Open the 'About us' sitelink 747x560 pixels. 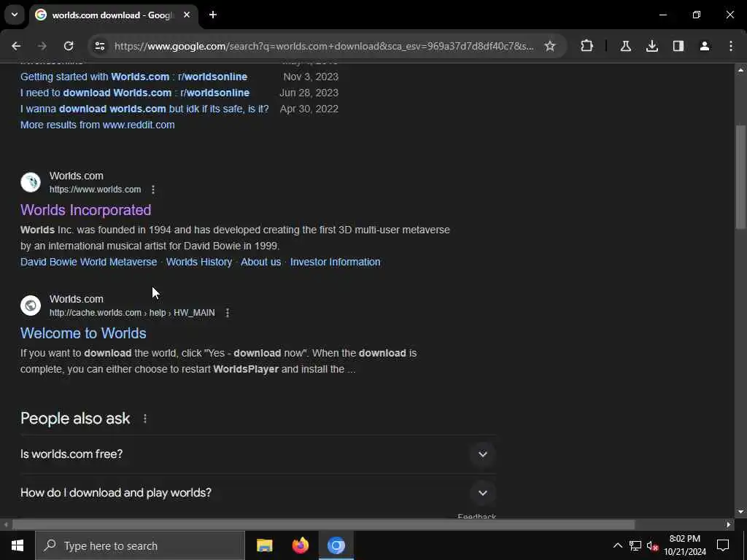click(x=260, y=262)
